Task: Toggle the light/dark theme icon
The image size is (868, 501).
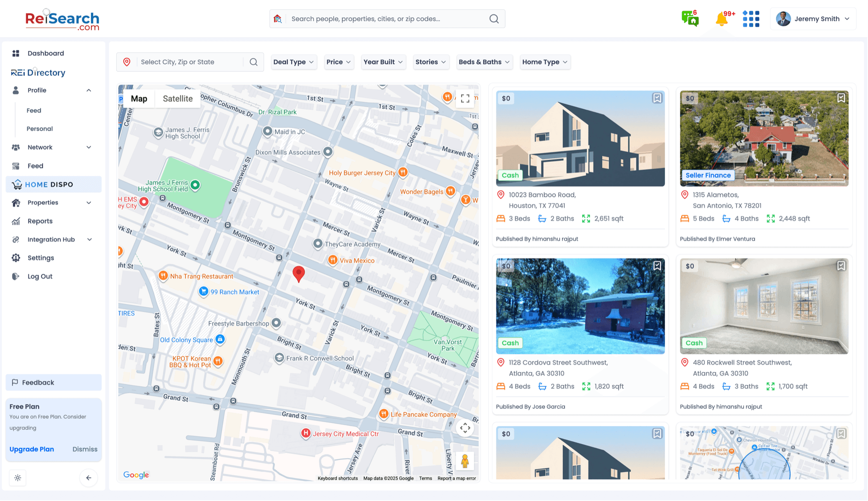Action: [x=18, y=478]
